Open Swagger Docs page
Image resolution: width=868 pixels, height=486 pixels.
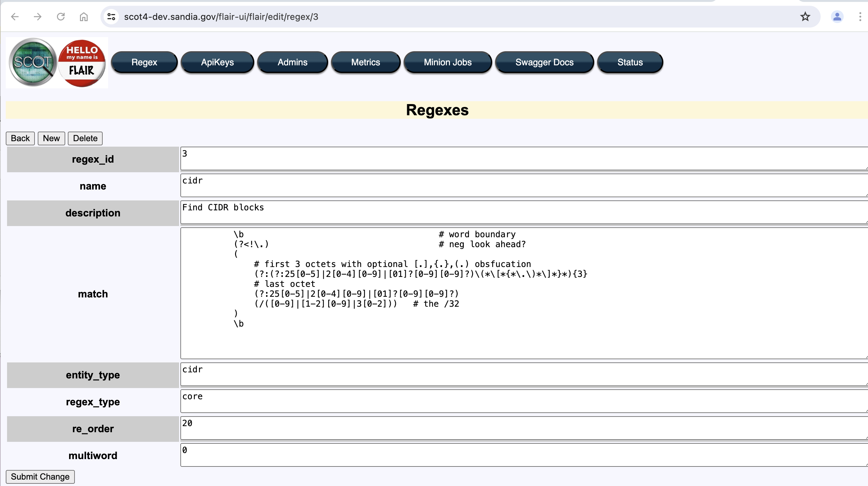pyautogui.click(x=544, y=62)
